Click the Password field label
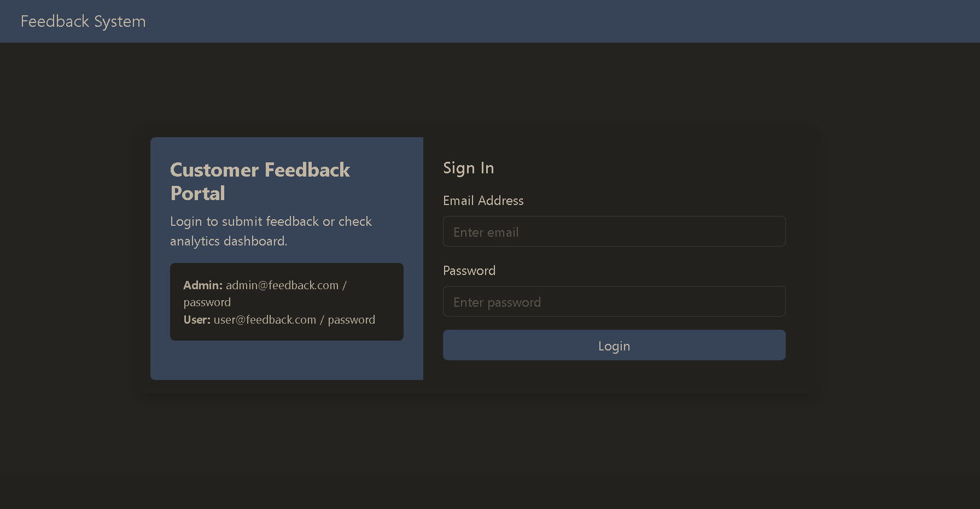Image resolution: width=980 pixels, height=509 pixels. (469, 271)
